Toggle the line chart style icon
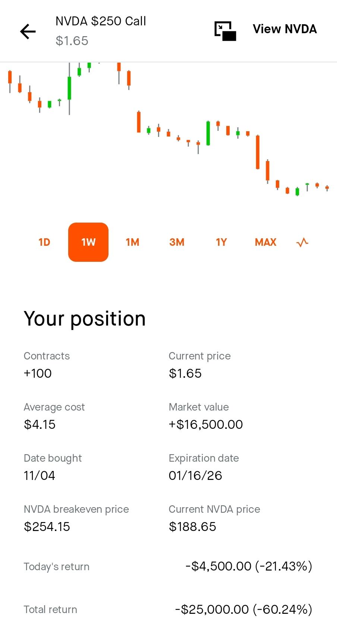337x644 pixels. [302, 242]
